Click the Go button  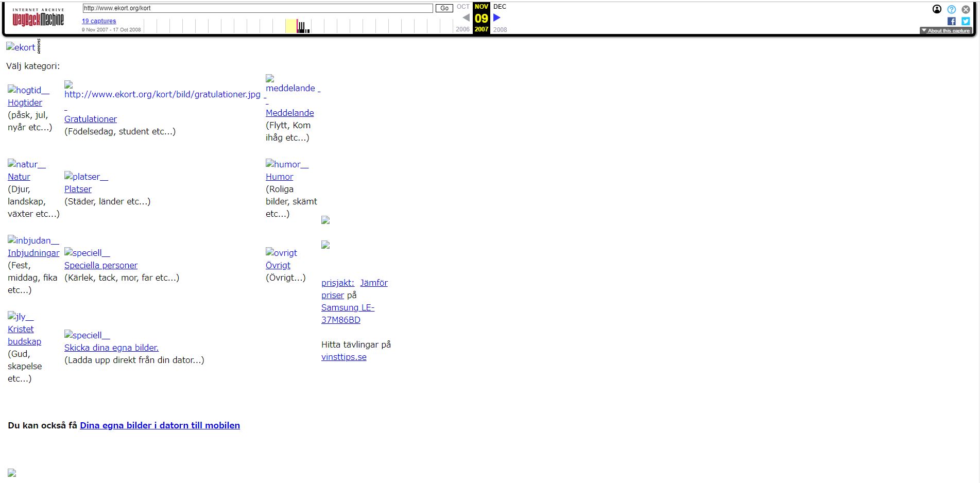pos(444,8)
